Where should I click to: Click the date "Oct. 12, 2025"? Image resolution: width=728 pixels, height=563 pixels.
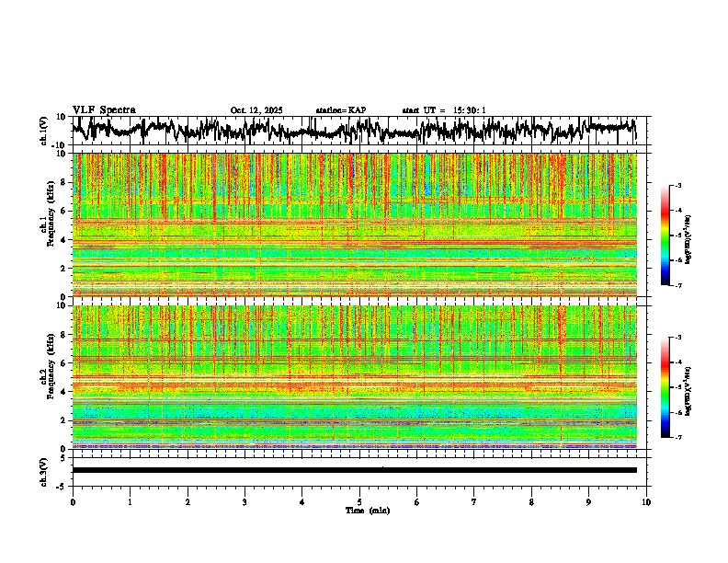click(x=256, y=110)
